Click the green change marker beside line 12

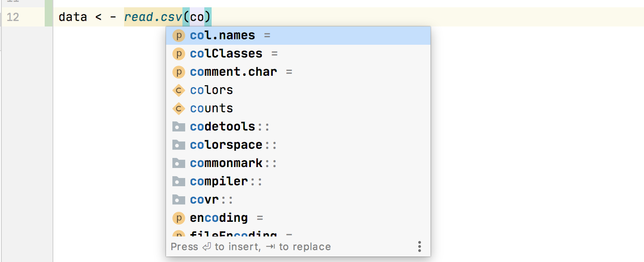pos(49,17)
